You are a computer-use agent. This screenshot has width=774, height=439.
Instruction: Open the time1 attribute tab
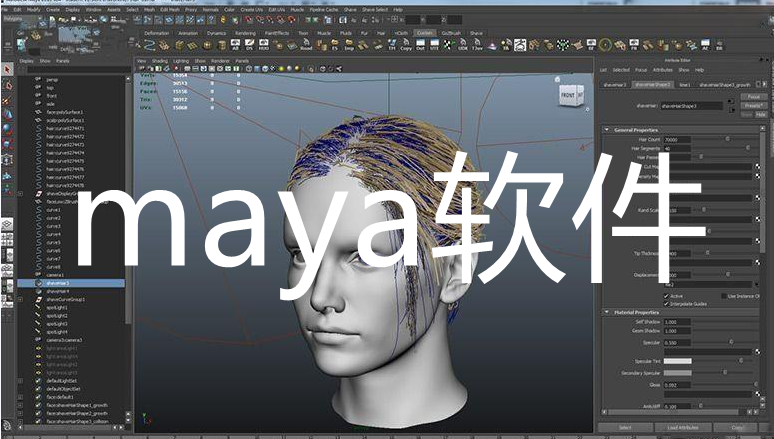click(685, 84)
